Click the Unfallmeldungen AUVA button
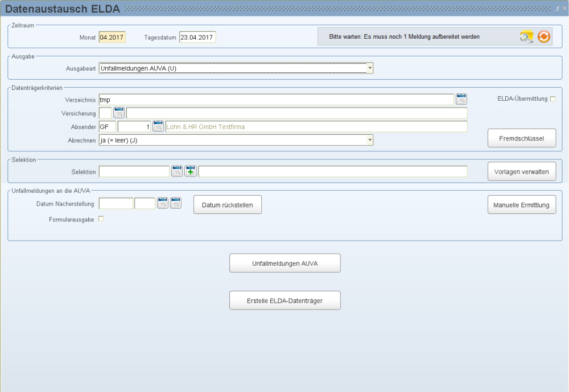 click(285, 263)
